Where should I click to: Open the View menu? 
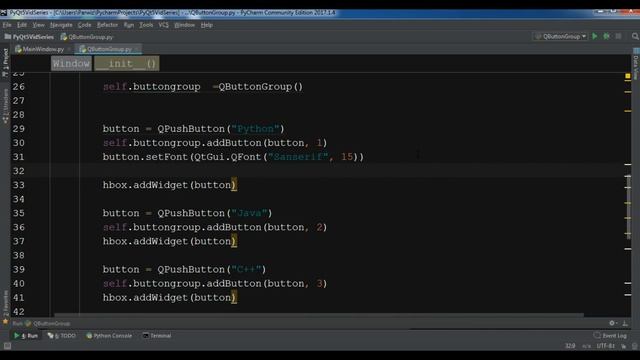pyautogui.click(x=38, y=25)
